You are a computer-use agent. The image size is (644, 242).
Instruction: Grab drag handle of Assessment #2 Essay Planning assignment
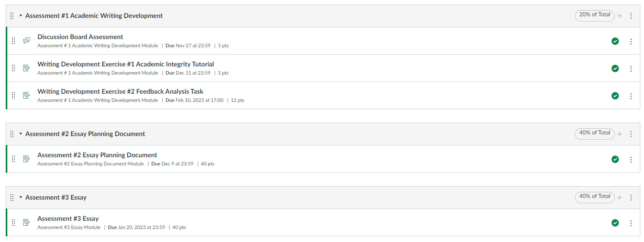click(13, 159)
